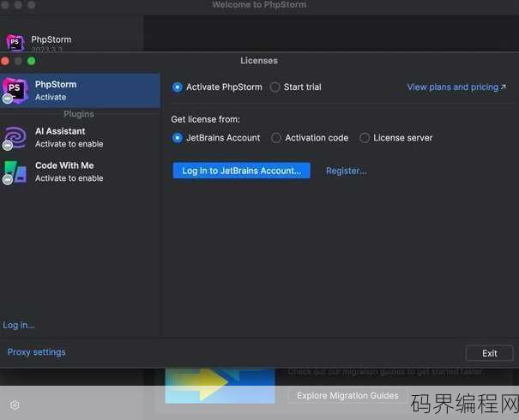Select PhpStorm product icon in Licenses list
This screenshot has width=519, height=420.
15,90
